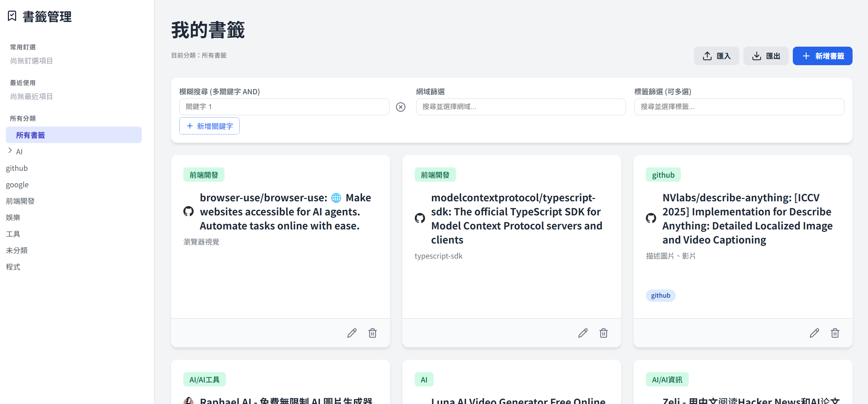Open the github category in sidebar

17,168
